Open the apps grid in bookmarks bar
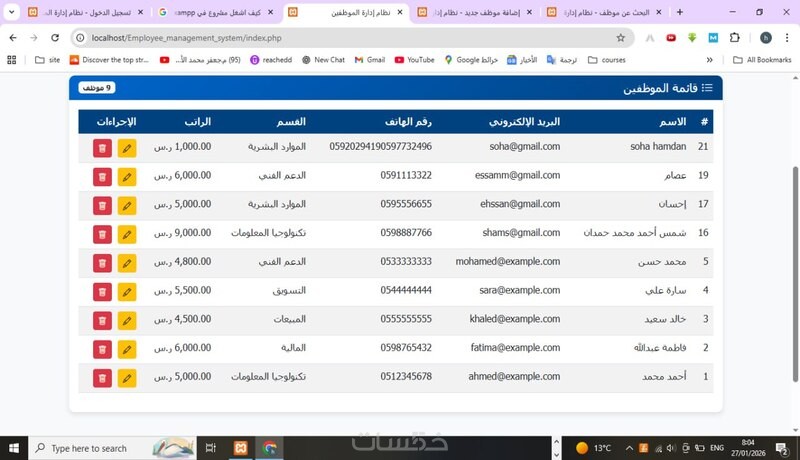 click(12, 60)
